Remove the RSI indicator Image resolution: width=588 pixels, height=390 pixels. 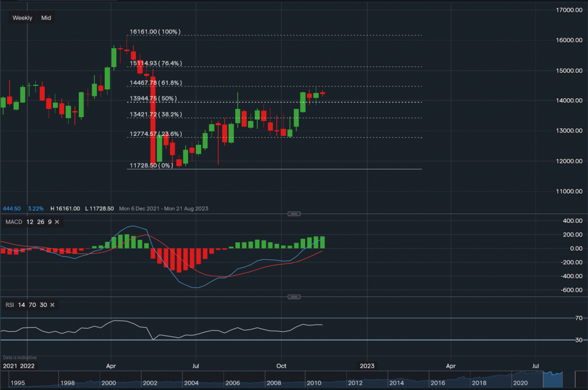[x=52, y=305]
